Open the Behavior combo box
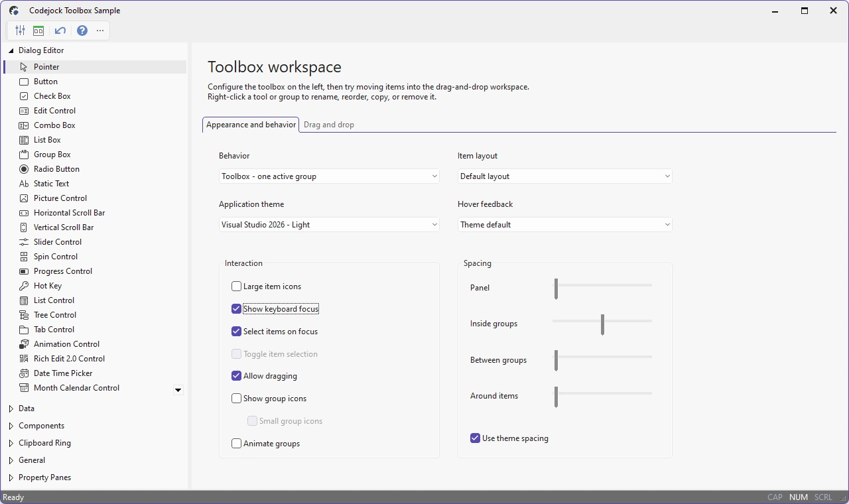This screenshot has height=504, width=849. click(330, 176)
